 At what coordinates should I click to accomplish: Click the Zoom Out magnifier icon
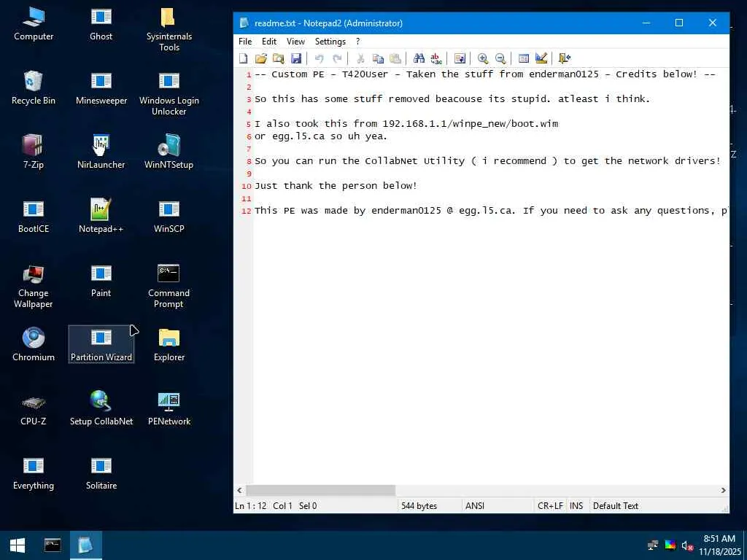click(x=500, y=58)
